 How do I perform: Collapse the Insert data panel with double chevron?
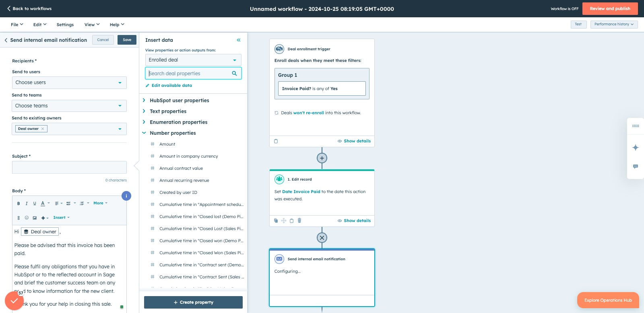point(238,40)
